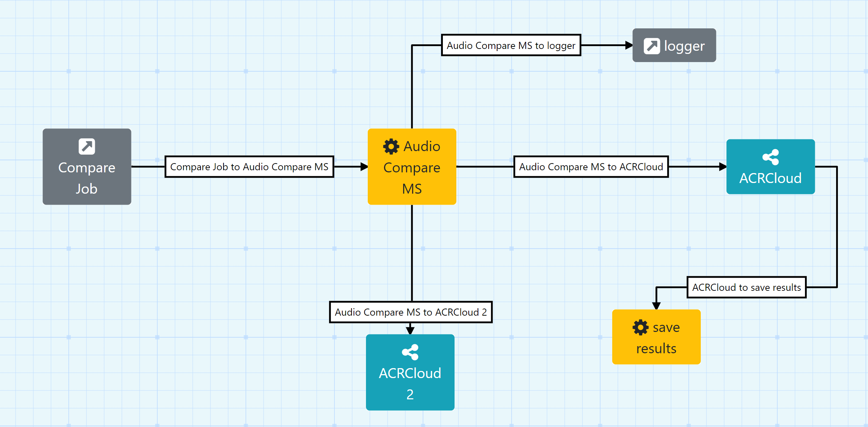Select the save results node
This screenshot has width=868, height=427.
tap(656, 337)
